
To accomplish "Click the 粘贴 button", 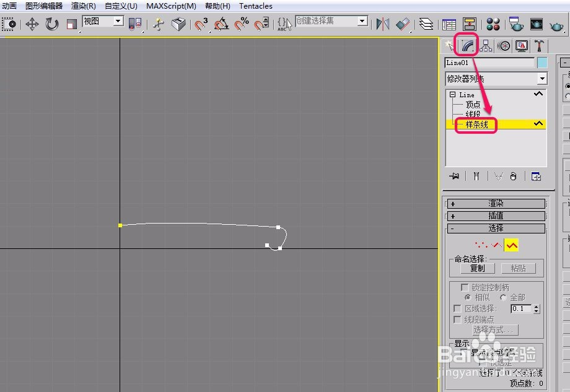I will [x=519, y=269].
